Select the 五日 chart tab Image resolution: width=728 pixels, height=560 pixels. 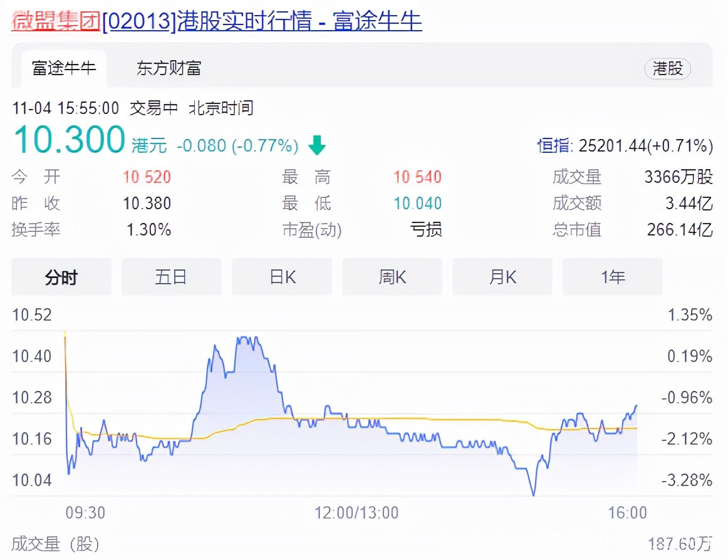pyautogui.click(x=171, y=277)
